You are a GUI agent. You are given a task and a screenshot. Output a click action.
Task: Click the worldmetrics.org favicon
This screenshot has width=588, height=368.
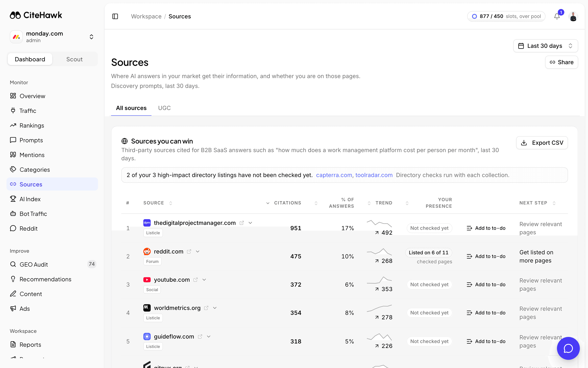tap(147, 308)
